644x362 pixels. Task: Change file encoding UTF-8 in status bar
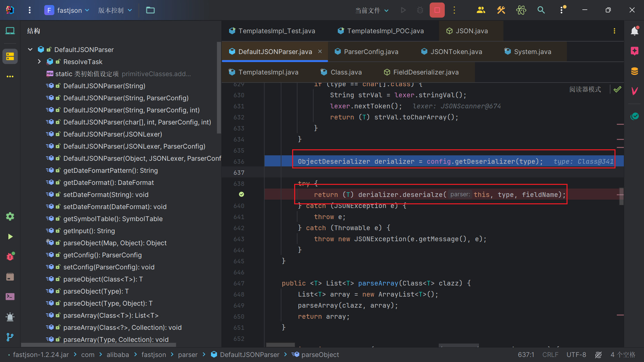576,355
